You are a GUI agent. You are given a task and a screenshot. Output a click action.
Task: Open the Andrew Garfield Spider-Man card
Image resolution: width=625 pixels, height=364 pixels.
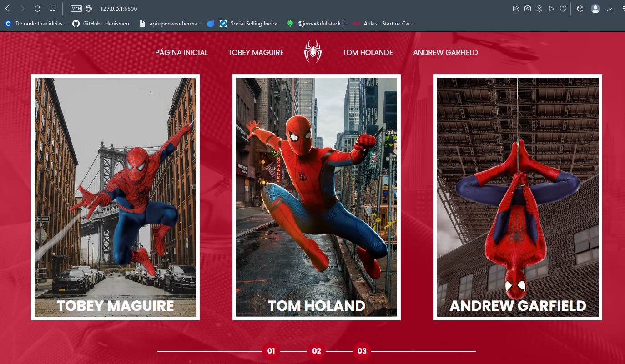518,197
